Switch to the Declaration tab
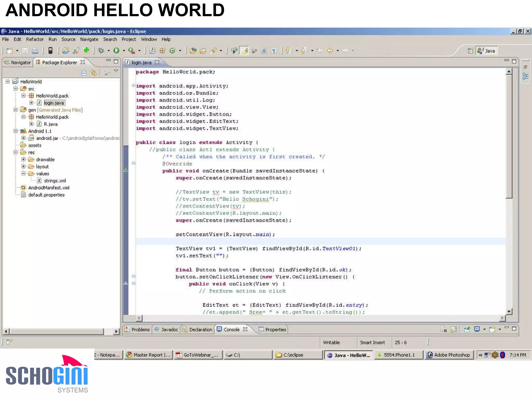 tap(197, 329)
